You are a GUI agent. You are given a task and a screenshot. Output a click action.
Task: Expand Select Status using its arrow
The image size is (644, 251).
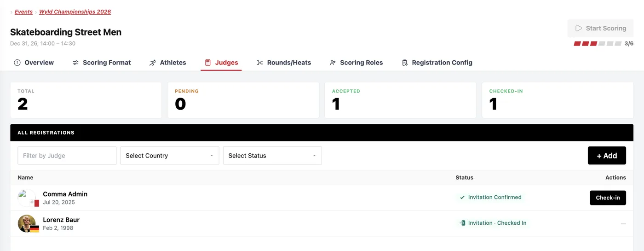pyautogui.click(x=314, y=156)
